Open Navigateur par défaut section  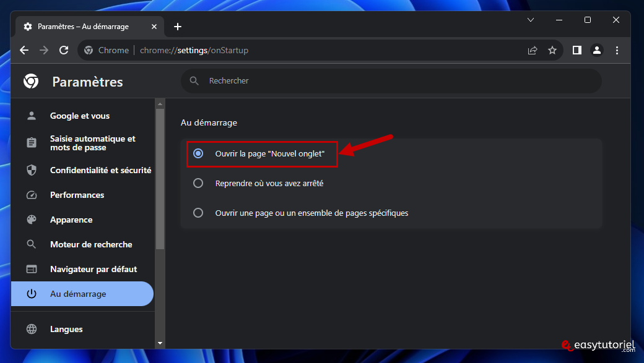click(x=82, y=269)
